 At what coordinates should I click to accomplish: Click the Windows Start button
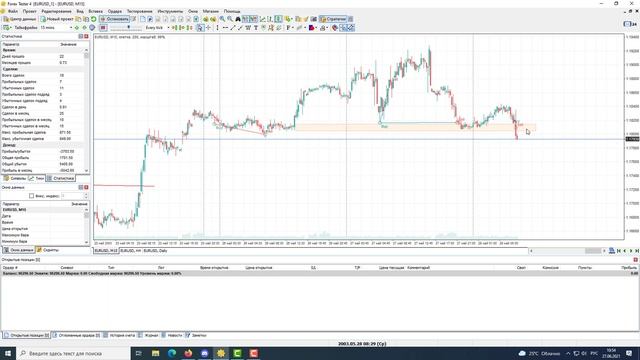(x=8, y=353)
